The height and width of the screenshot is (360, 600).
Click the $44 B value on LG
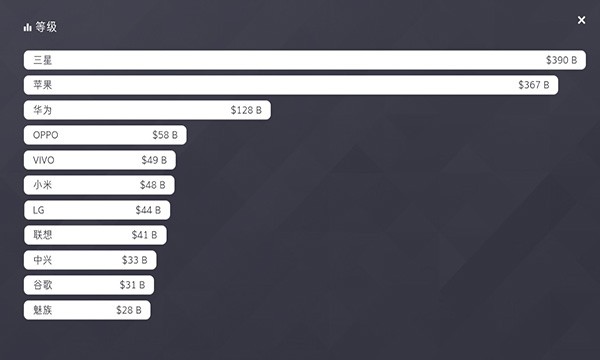coord(148,210)
